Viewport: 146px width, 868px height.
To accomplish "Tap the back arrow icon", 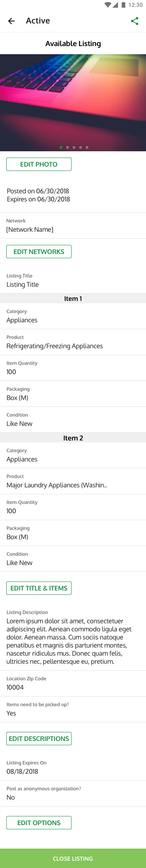I will click(x=11, y=21).
